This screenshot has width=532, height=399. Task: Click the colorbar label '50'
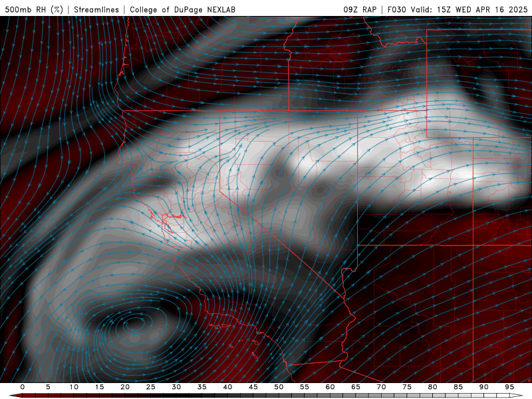[x=279, y=387]
